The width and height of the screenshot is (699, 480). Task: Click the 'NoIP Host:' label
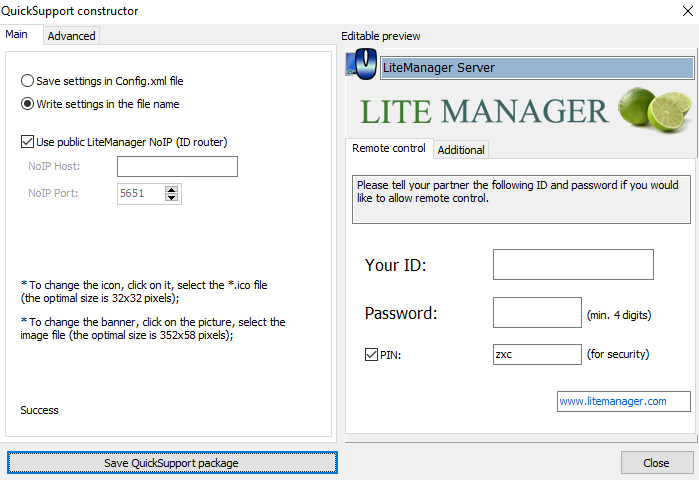click(54, 166)
